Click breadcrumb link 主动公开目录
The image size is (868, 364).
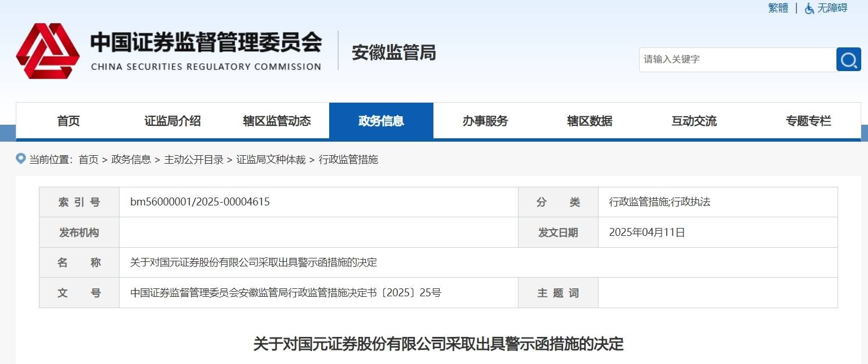pos(194,160)
